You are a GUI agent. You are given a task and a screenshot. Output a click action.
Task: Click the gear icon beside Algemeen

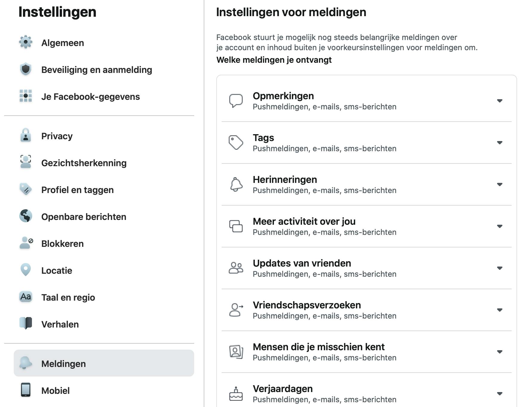tap(26, 42)
